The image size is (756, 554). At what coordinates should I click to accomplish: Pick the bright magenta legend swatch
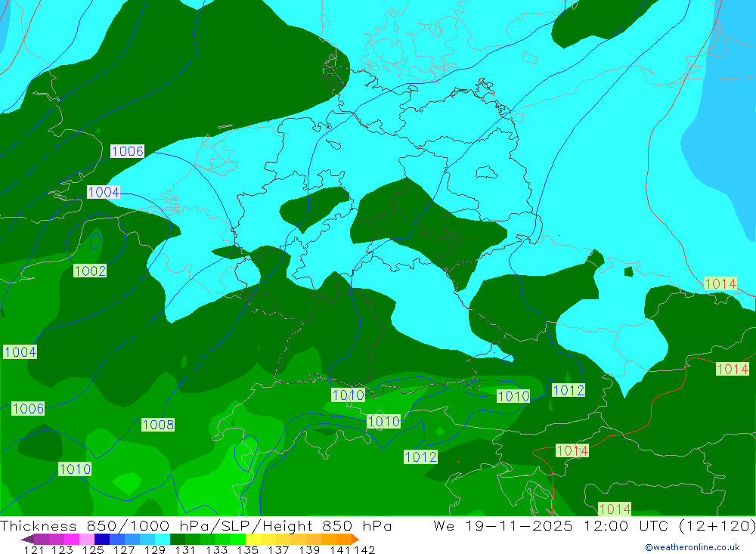click(x=72, y=539)
